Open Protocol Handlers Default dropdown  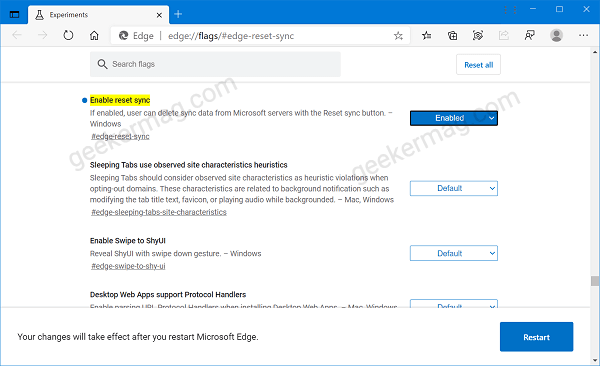pyautogui.click(x=454, y=304)
